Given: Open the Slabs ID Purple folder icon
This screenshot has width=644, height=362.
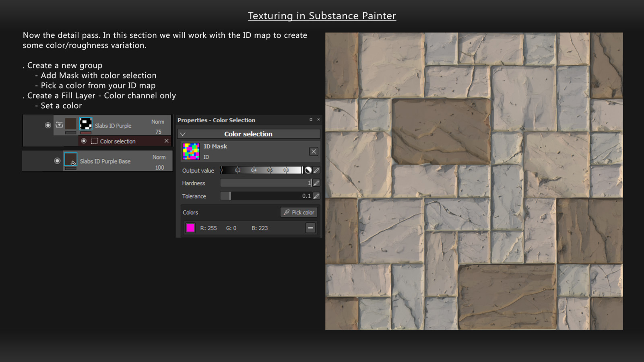Looking at the screenshot, I should (60, 125).
